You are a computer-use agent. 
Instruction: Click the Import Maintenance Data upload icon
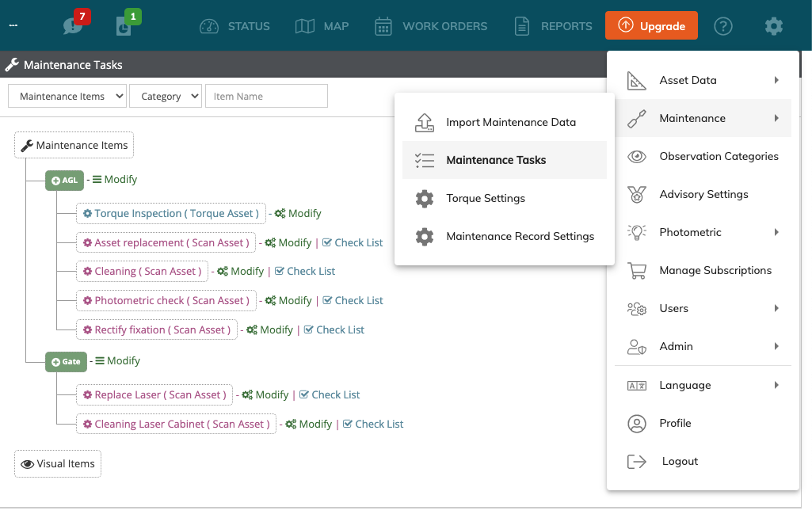pos(425,123)
